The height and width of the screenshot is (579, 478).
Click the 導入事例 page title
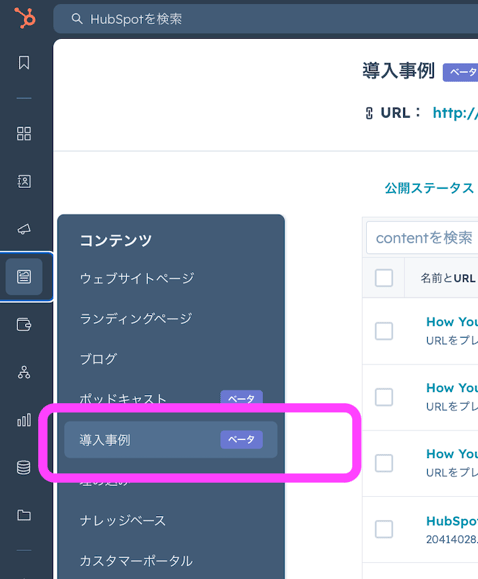pyautogui.click(x=398, y=71)
